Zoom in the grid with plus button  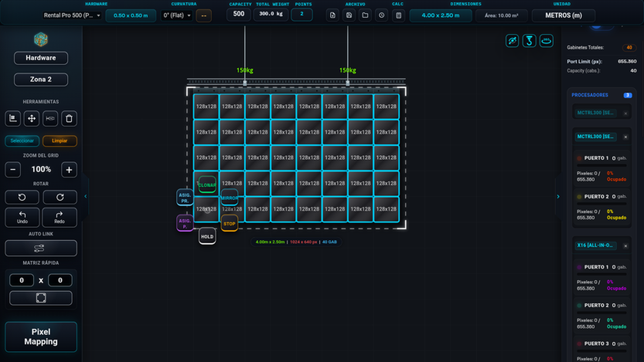click(69, 170)
